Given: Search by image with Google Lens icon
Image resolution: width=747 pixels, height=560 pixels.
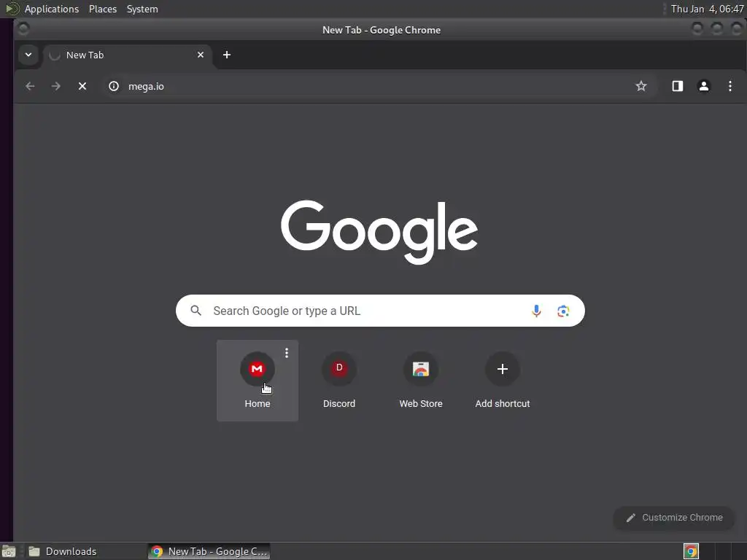Looking at the screenshot, I should pyautogui.click(x=563, y=311).
